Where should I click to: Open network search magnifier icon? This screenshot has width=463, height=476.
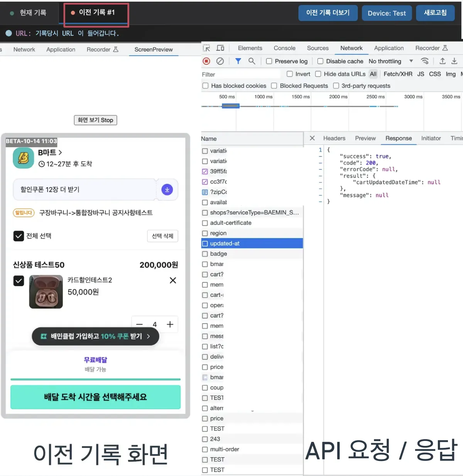pos(252,61)
